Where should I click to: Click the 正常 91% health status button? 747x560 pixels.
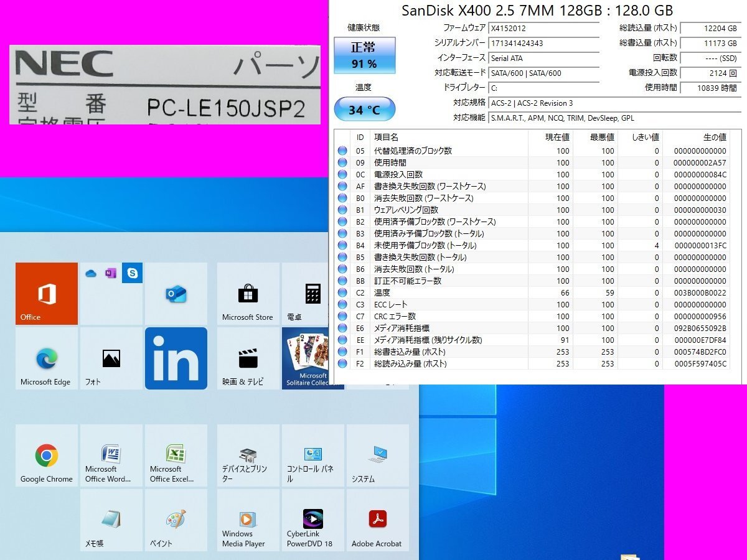pos(364,55)
